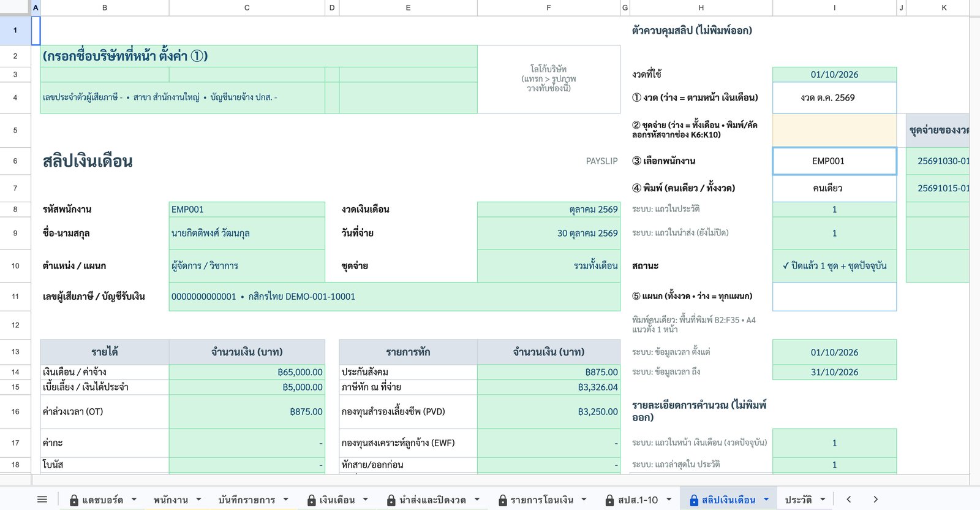Select the คนเดียว print mode cell
This screenshot has width=980, height=510.
point(834,188)
